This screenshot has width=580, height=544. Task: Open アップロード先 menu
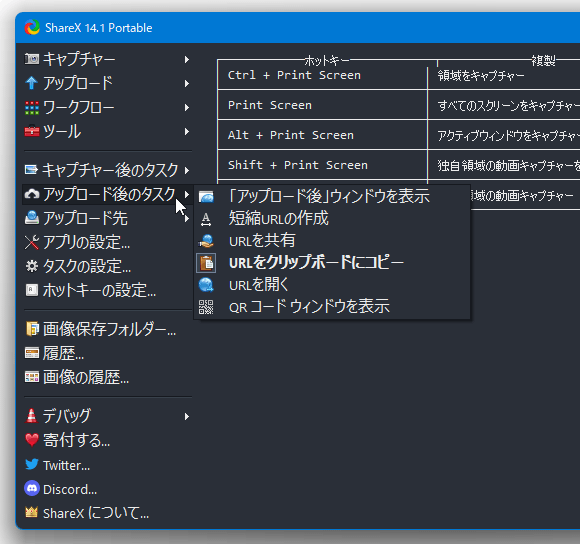pos(107,218)
